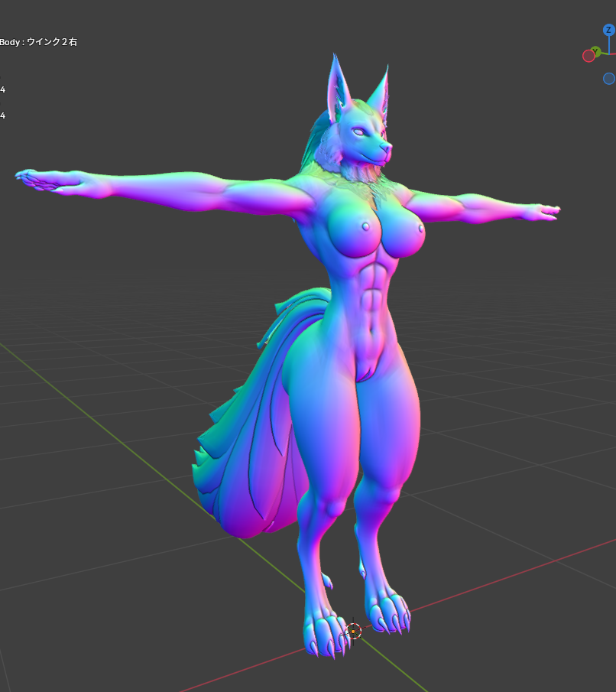Click the tip of the taller left-side ear

[334, 58]
